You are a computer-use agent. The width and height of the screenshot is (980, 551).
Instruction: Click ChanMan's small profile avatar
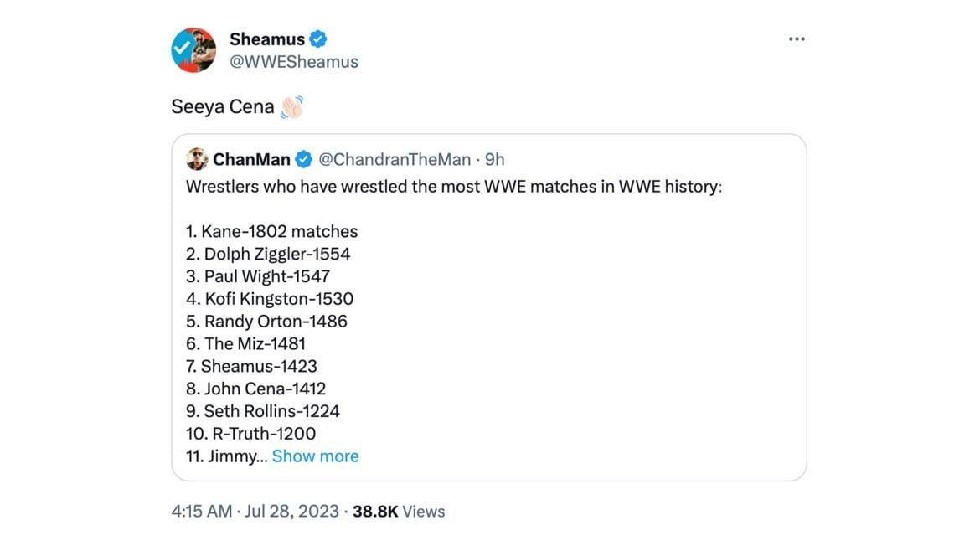point(197,159)
